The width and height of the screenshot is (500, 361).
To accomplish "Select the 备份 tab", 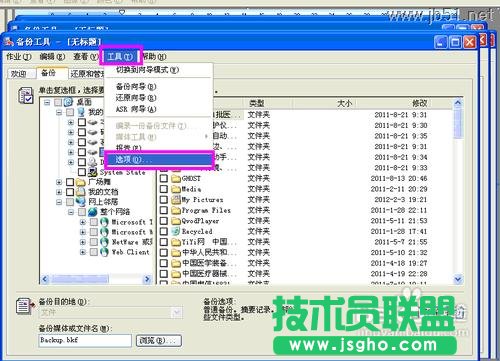I will click(52, 73).
